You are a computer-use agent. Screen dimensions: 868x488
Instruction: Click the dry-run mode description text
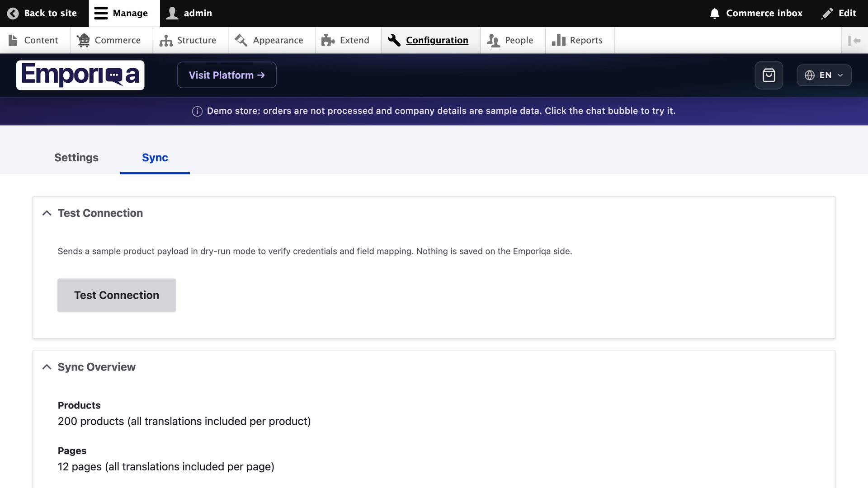pyautogui.click(x=315, y=251)
